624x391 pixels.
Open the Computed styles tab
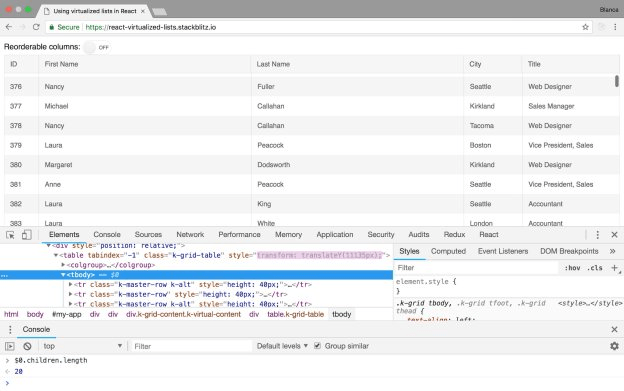tap(448, 251)
